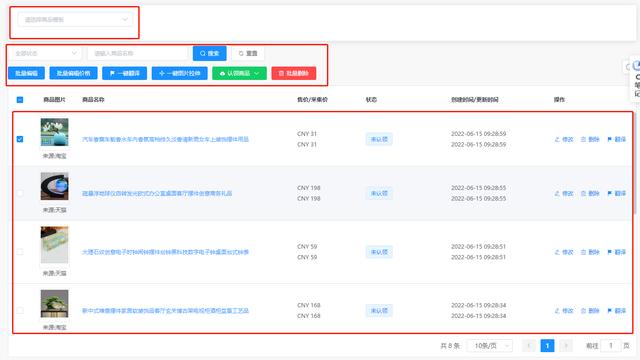Screen dimensions: 640x360
Task: Open the product template dropdown at top
Action: [x=75, y=19]
